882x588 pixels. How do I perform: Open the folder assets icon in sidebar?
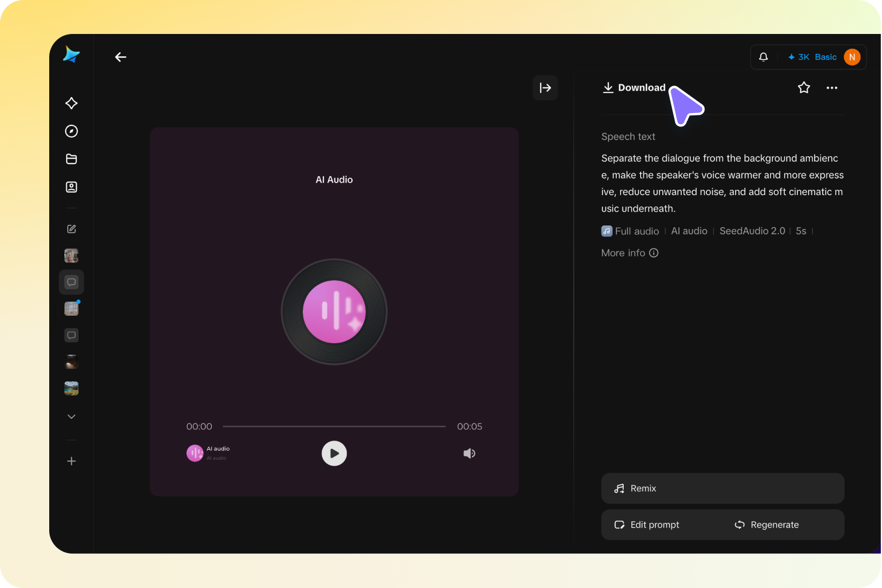(x=71, y=159)
